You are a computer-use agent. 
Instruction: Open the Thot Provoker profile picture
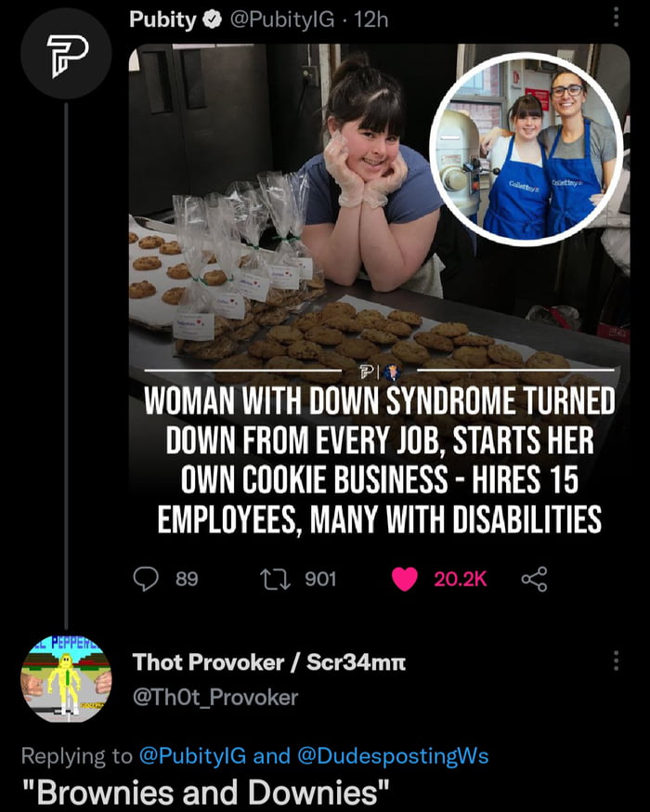click(66, 679)
